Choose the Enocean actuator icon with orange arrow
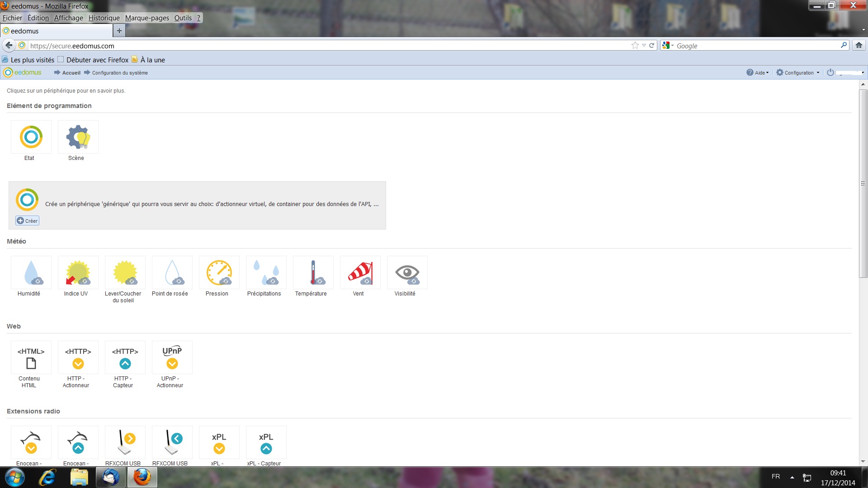The width and height of the screenshot is (868, 488). 31,442
